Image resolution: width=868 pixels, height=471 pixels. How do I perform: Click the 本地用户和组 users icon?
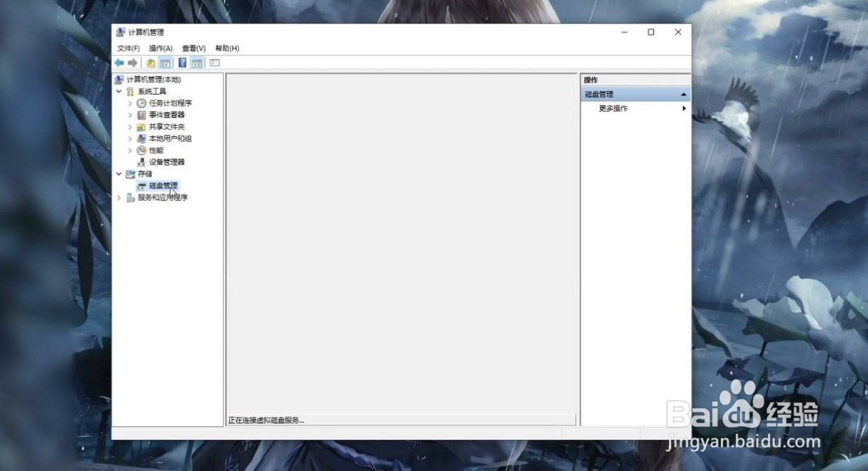click(x=141, y=139)
